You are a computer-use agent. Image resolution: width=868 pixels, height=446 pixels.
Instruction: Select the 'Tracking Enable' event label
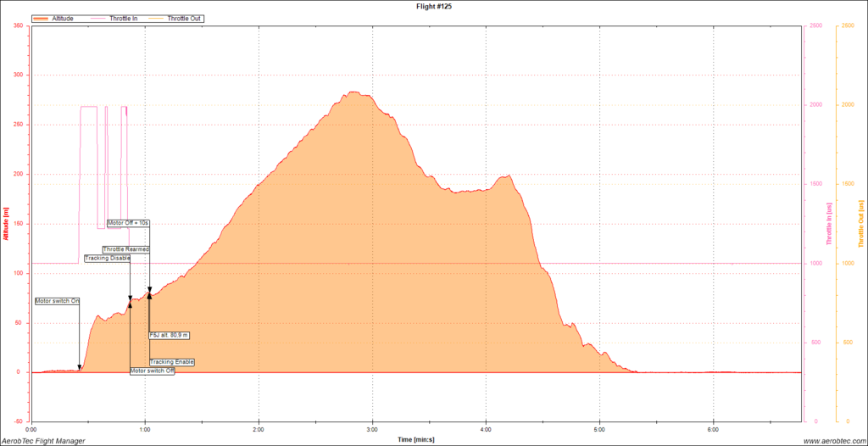172,362
